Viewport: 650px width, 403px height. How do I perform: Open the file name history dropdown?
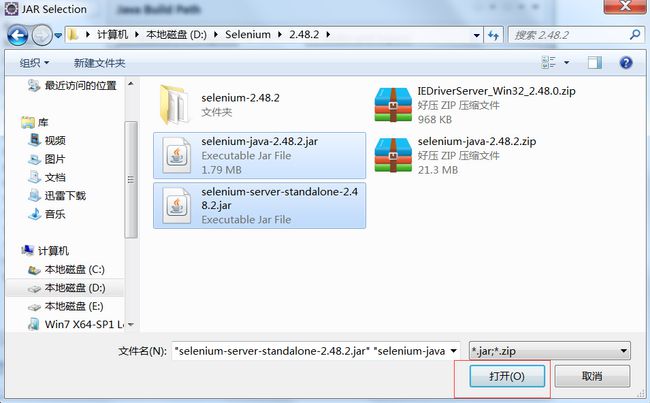coord(454,351)
